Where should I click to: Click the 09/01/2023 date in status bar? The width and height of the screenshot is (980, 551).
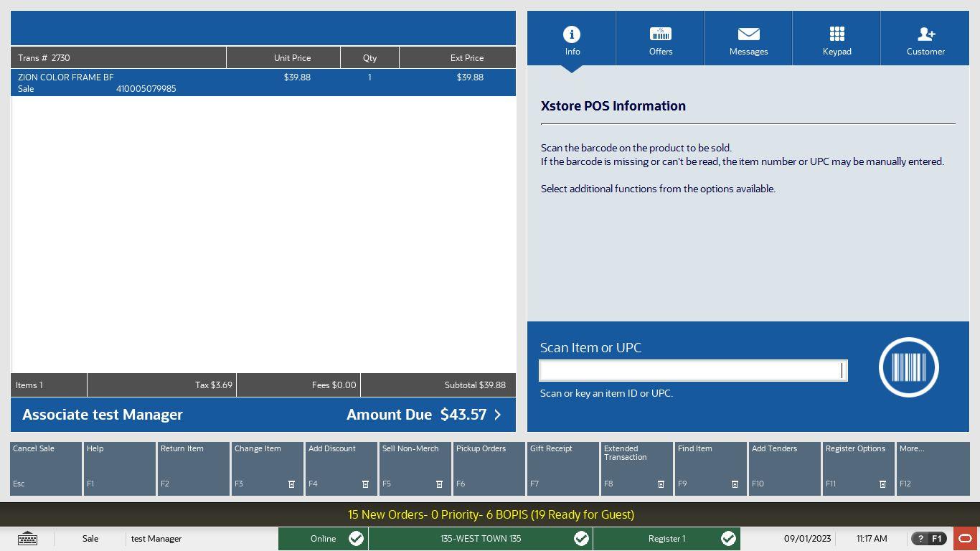[x=807, y=539]
